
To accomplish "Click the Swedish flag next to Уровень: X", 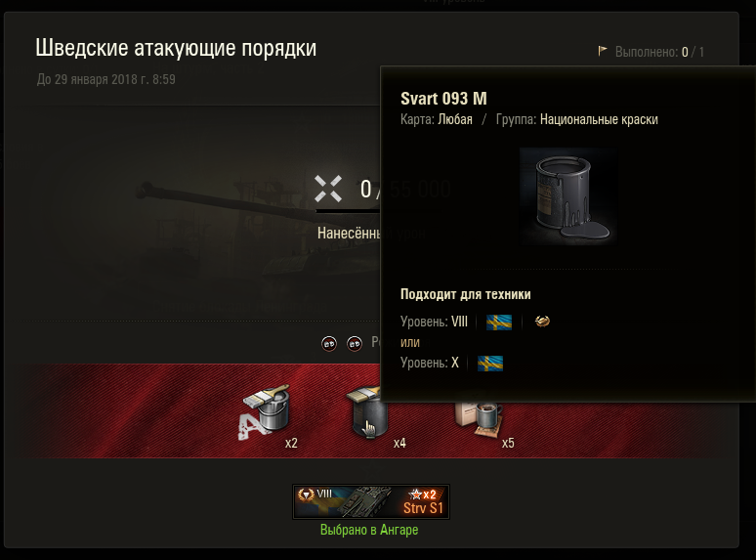I will [490, 364].
